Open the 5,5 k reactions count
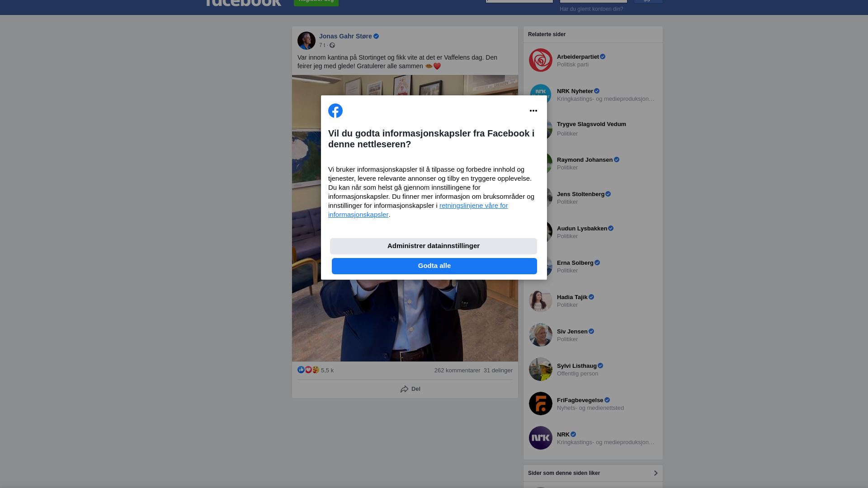Screen dimensions: 868x488 pyautogui.click(x=327, y=371)
